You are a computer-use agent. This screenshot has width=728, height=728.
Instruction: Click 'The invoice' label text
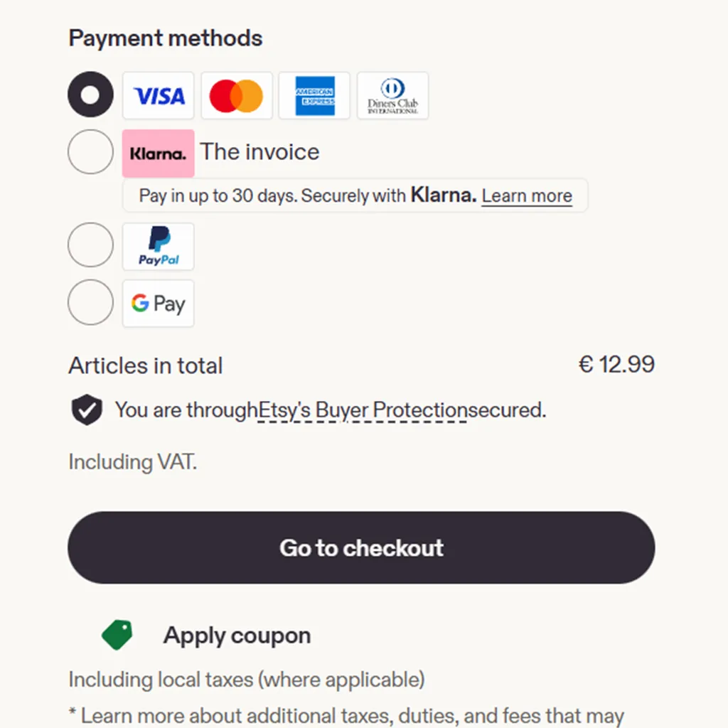(260, 152)
